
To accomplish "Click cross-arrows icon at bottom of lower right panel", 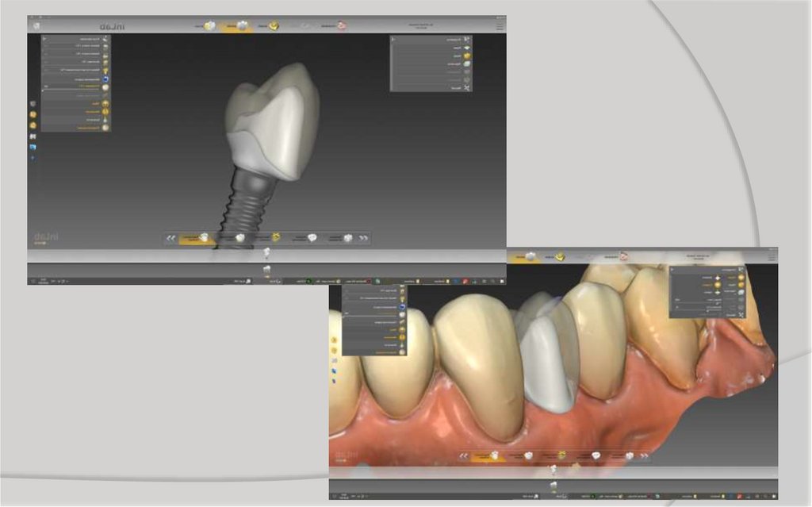I will 741,315.
